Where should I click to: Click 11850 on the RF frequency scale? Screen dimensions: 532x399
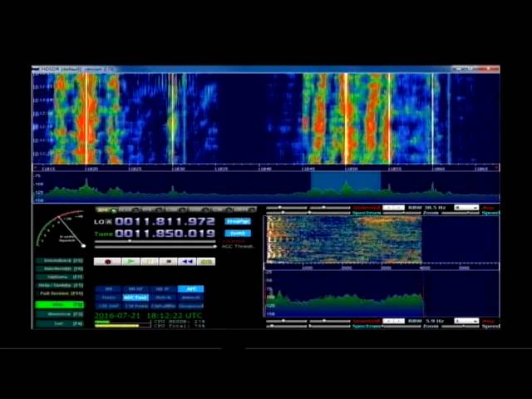351,169
